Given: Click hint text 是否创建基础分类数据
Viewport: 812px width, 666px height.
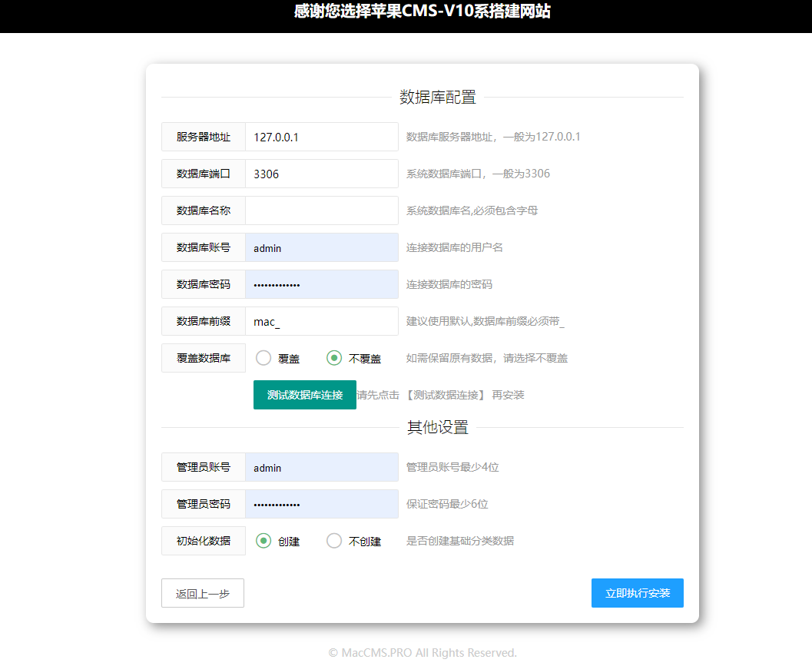Looking at the screenshot, I should click(x=460, y=541).
